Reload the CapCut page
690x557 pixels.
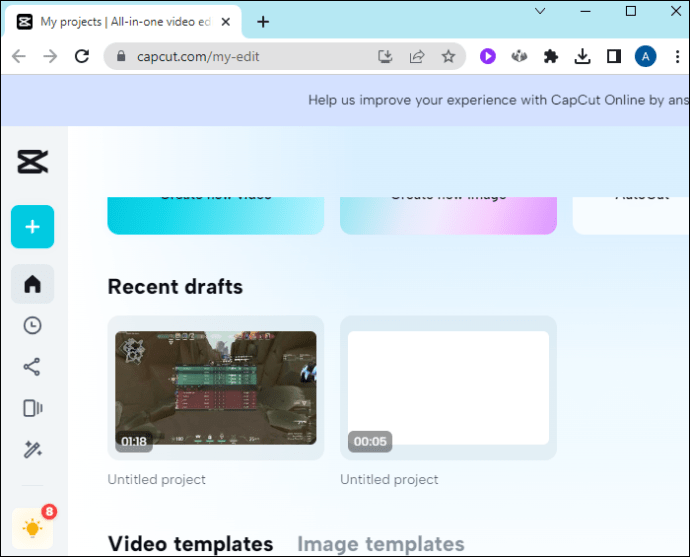(x=82, y=56)
